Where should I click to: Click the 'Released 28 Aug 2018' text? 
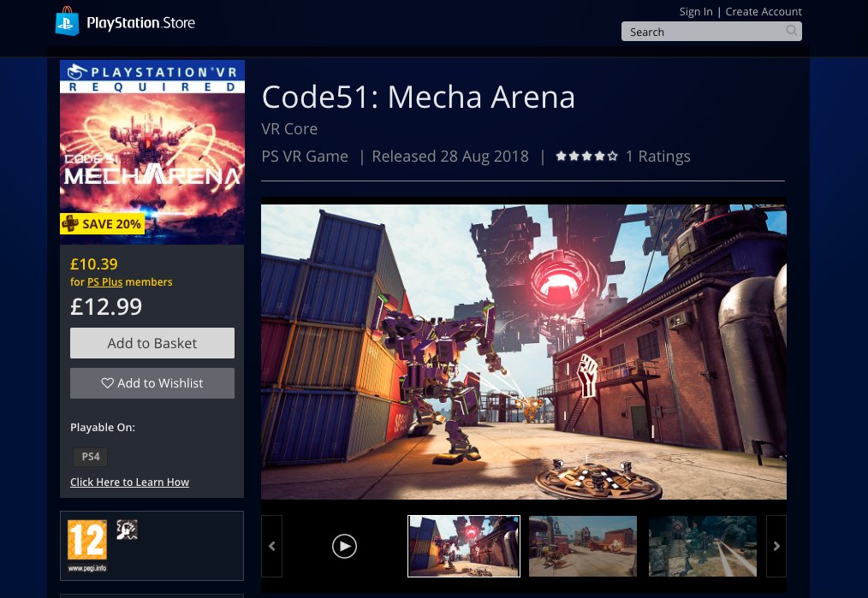[x=450, y=157]
